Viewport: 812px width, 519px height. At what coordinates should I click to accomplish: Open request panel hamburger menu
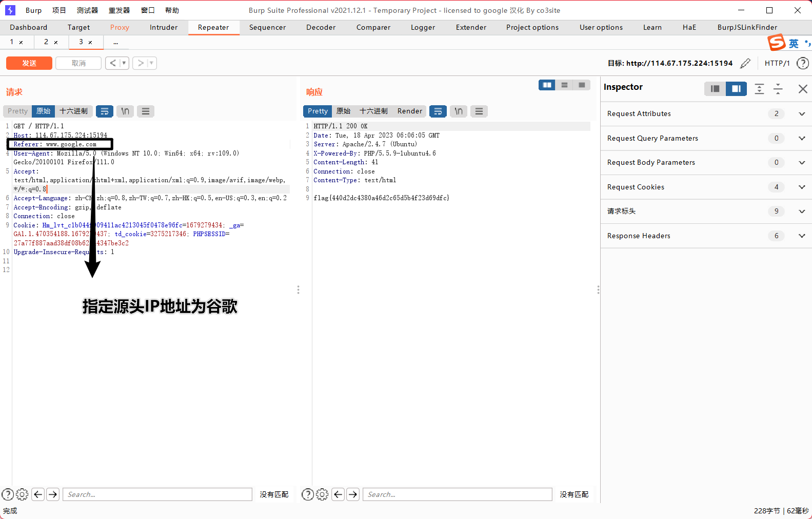[x=146, y=111]
